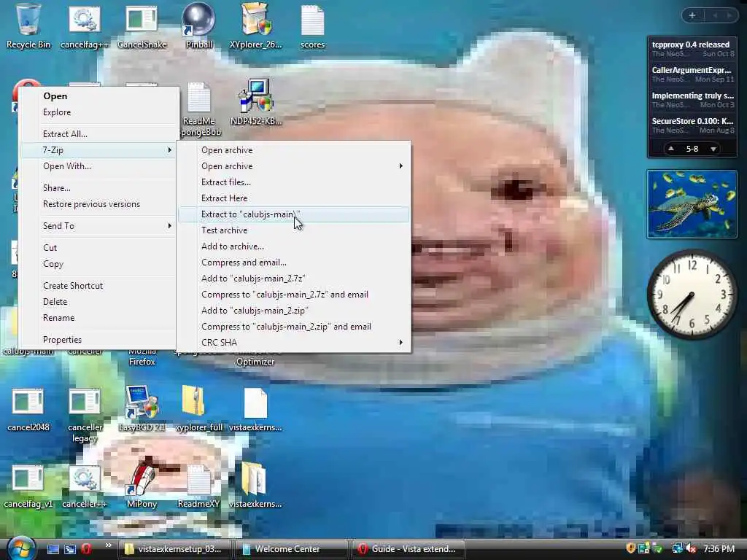
Task: Choose Copy in the context menu
Action: (x=98, y=264)
